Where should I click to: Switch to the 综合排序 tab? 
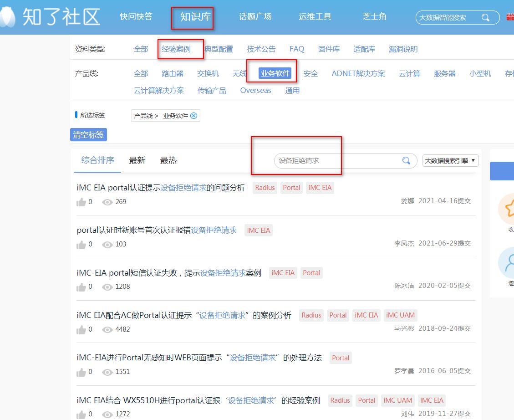pos(97,160)
